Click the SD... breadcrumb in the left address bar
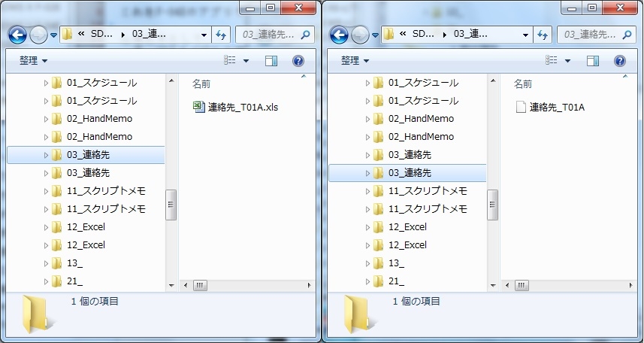Viewport: 644px width, 343px height. click(x=101, y=35)
